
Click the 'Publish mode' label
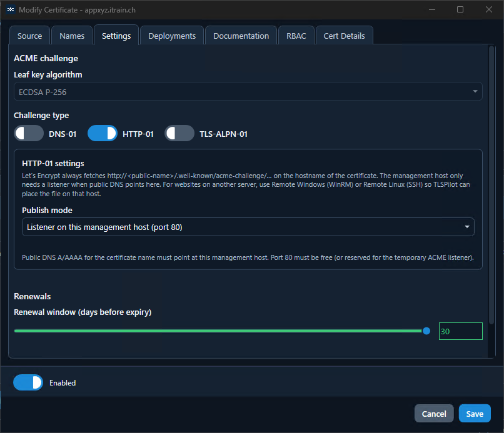point(47,210)
